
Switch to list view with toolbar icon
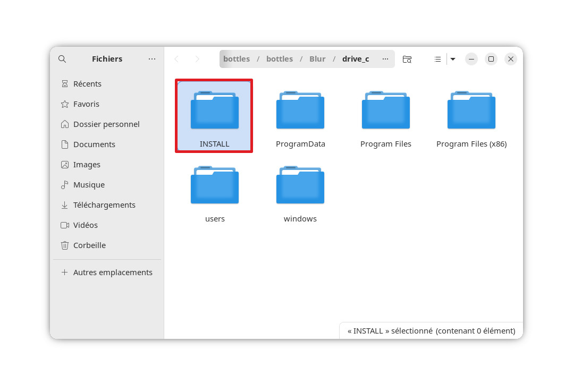[x=437, y=59]
